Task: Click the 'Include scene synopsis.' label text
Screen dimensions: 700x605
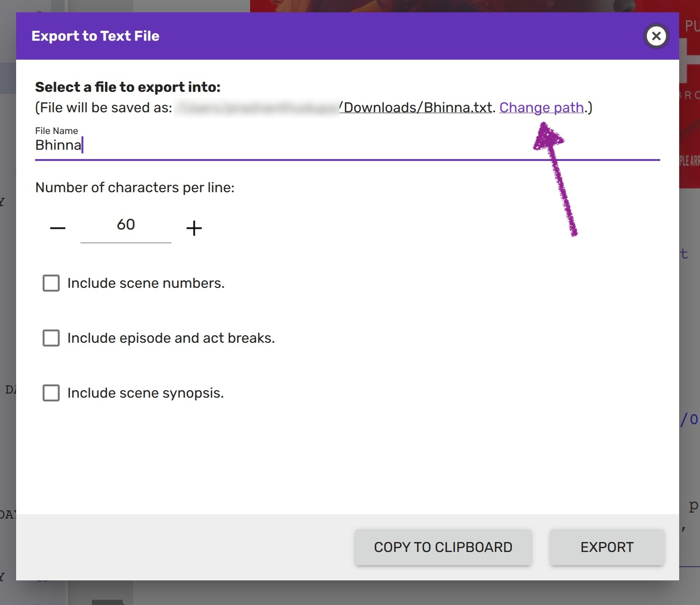Action: [145, 393]
